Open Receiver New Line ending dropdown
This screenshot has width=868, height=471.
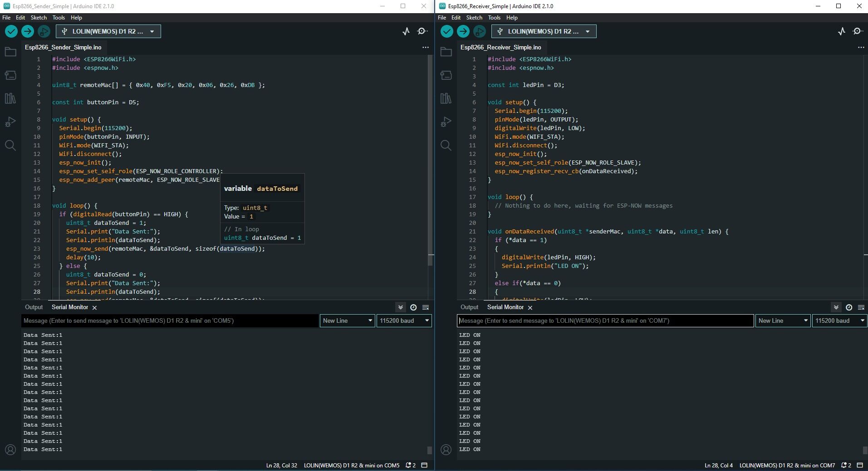click(x=783, y=320)
